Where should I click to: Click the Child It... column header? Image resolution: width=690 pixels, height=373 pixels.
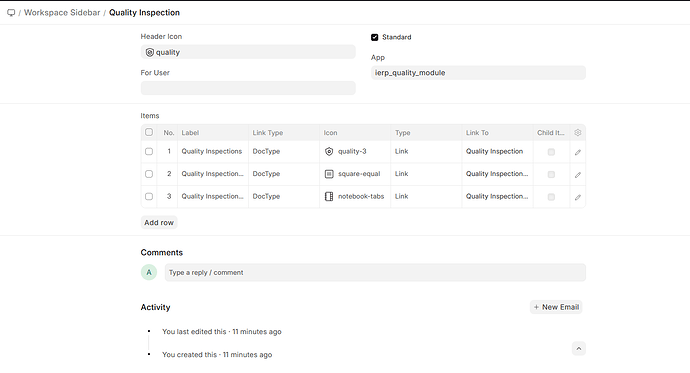[551, 132]
